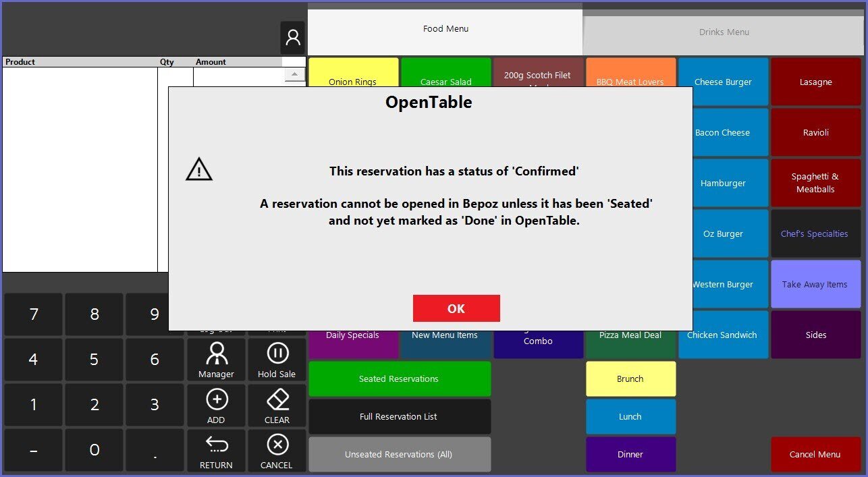Screen dimensions: 868x477
Task: Tap keypad digit 1
Action: point(34,405)
